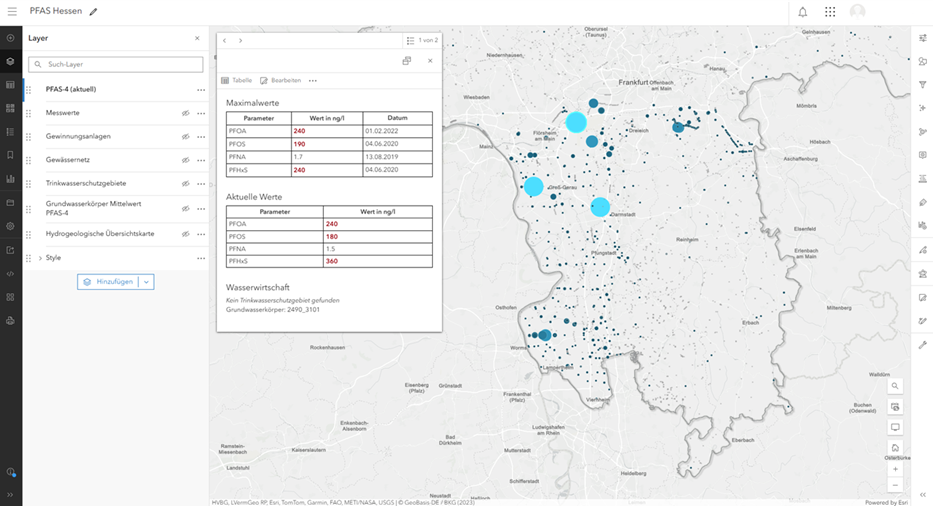Click the map Search magnifier button

895,386
